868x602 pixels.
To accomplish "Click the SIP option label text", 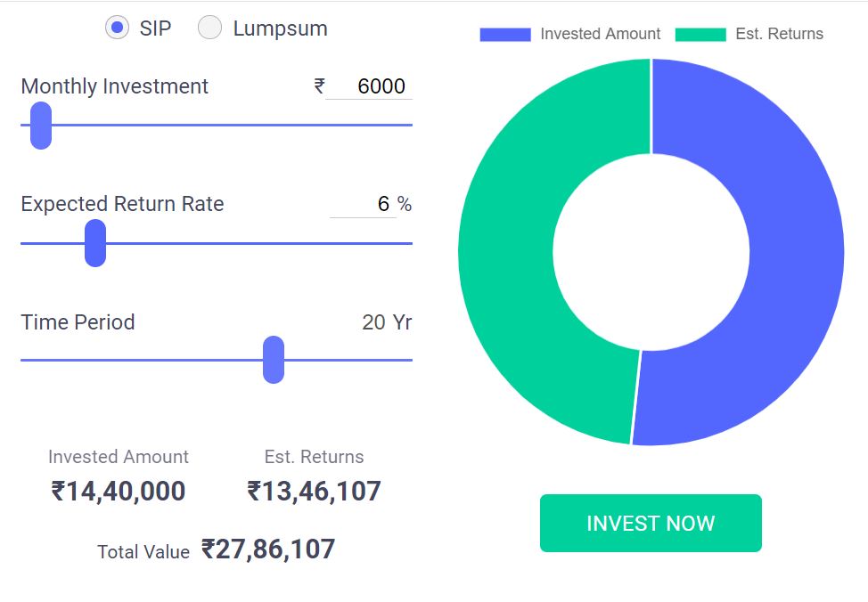I will click(x=155, y=28).
